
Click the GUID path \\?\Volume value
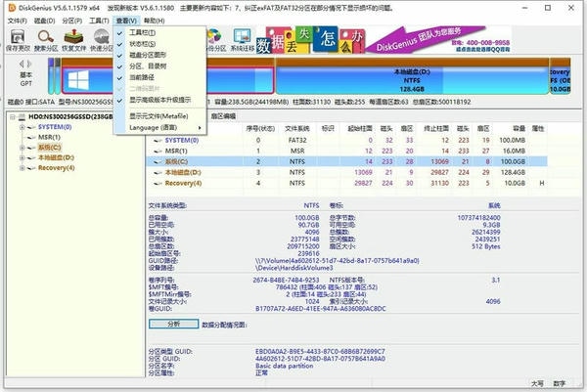(337, 261)
